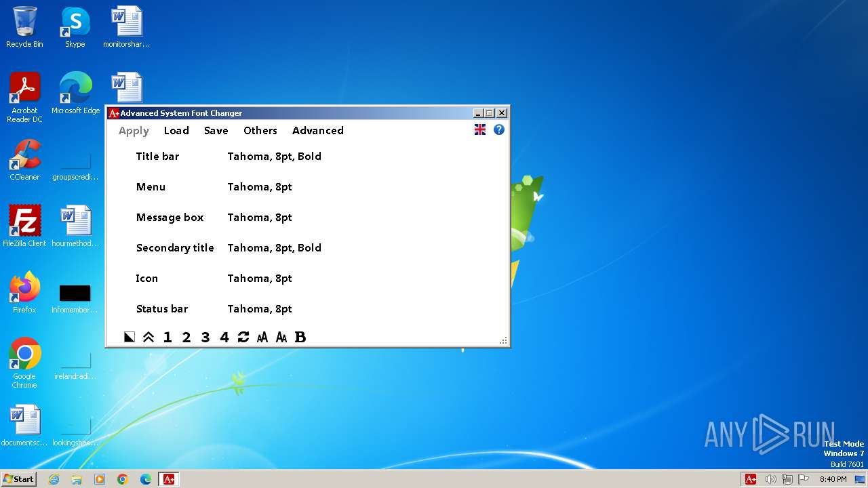Click the A+ icon in title bar
This screenshot has width=868, height=488.
tap(114, 113)
